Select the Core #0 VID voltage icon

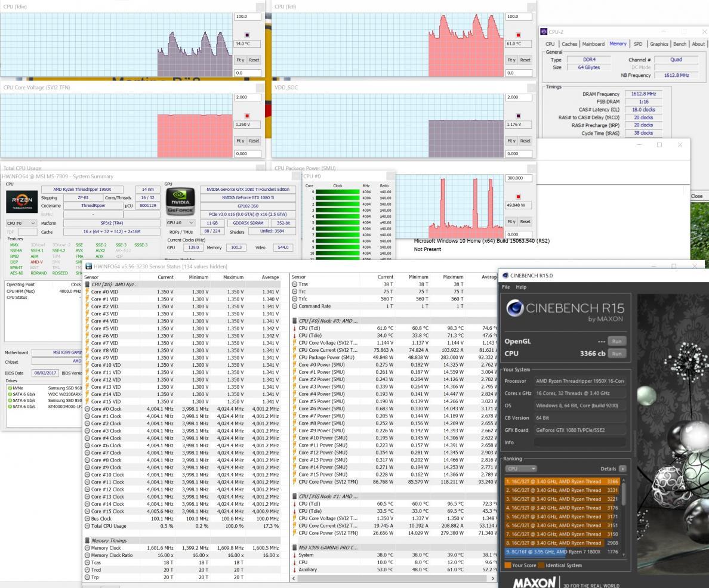87,292
